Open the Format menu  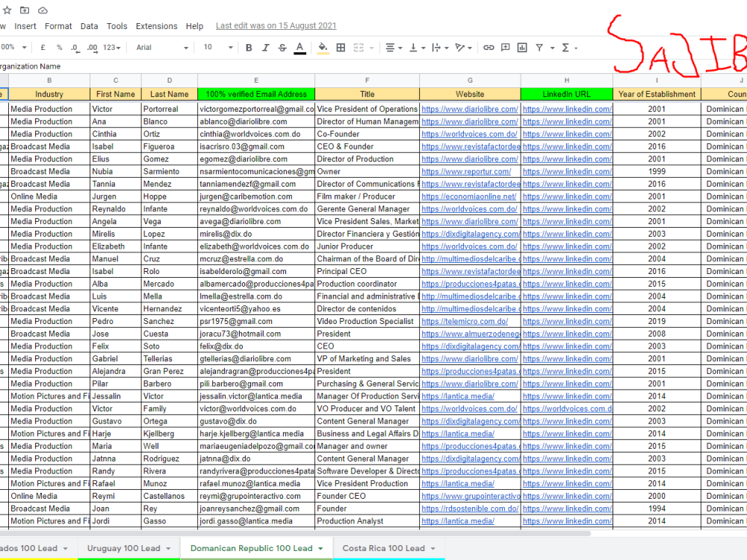58,26
